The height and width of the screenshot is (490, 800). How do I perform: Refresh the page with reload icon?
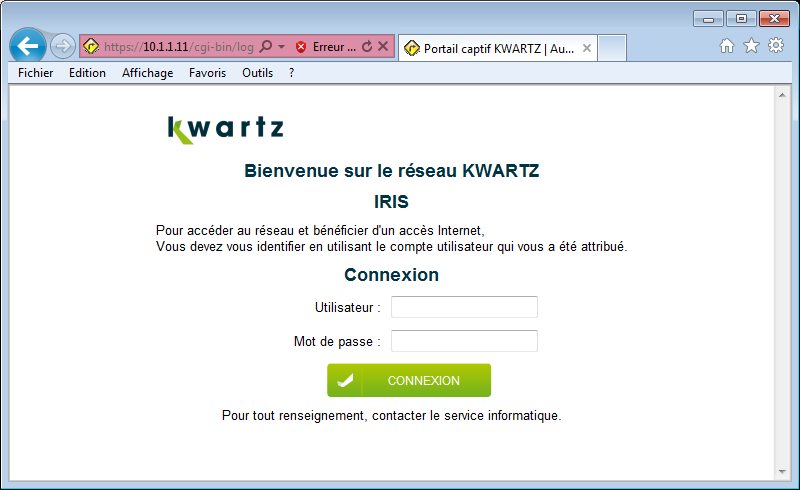point(367,46)
